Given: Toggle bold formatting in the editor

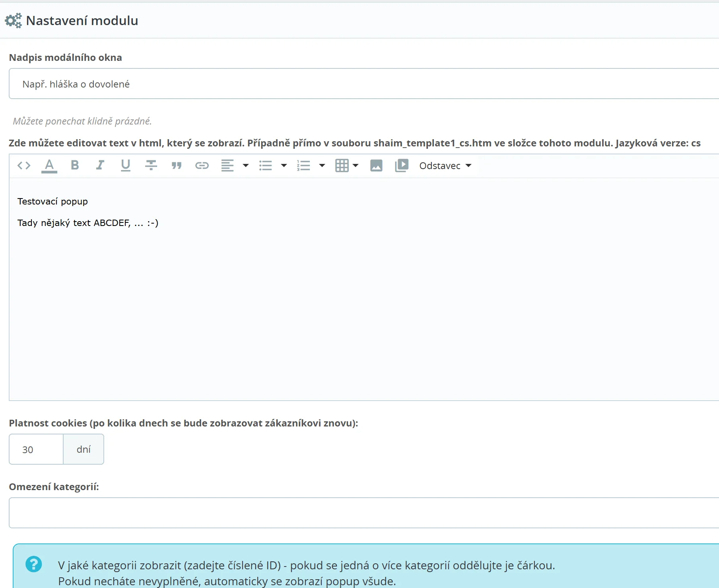Looking at the screenshot, I should (x=75, y=165).
